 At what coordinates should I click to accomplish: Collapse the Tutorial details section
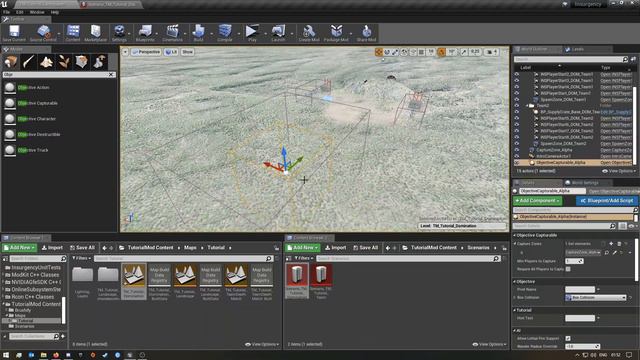coord(514,310)
